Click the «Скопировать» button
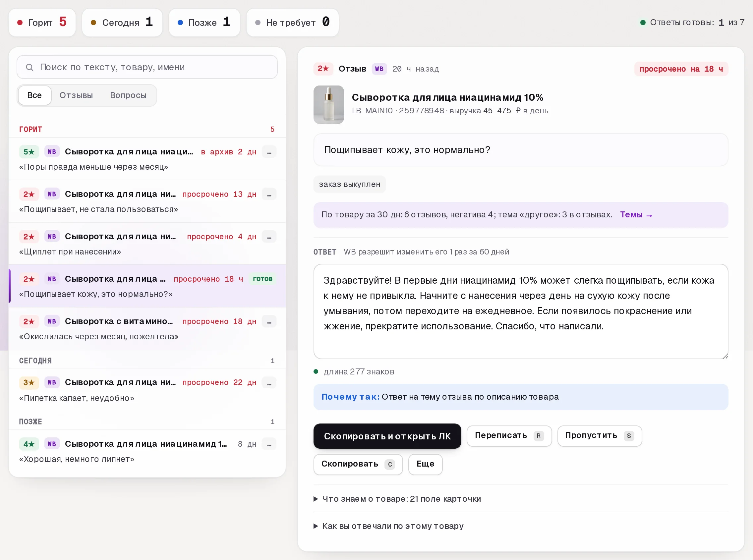 coord(358,465)
